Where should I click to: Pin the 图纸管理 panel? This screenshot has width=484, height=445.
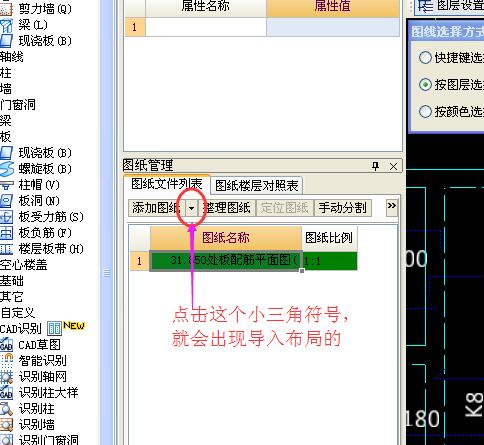click(376, 166)
